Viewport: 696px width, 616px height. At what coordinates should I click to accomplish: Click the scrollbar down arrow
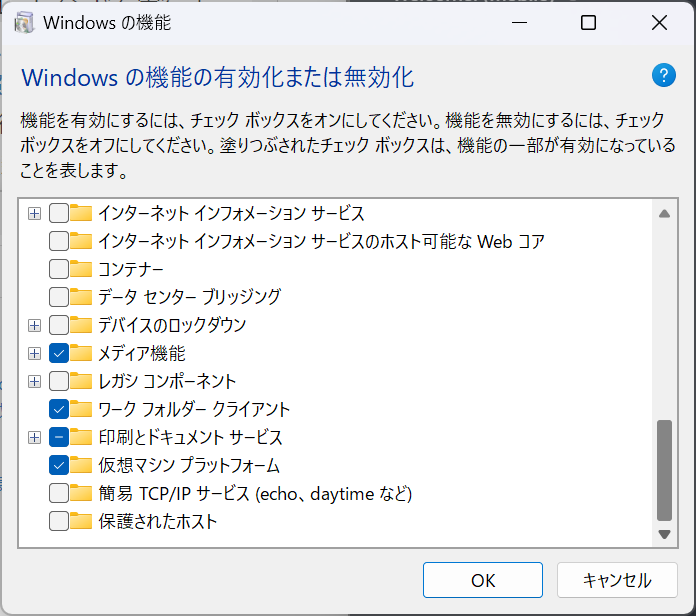click(664, 534)
